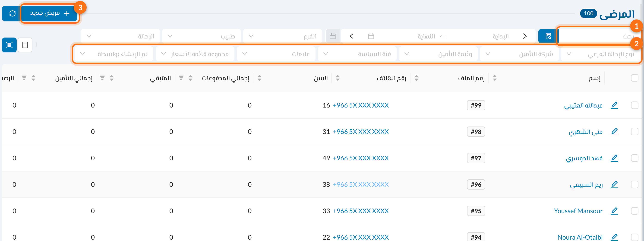
Task: Expand the وثيقة التأمين filter
Action: click(x=438, y=54)
